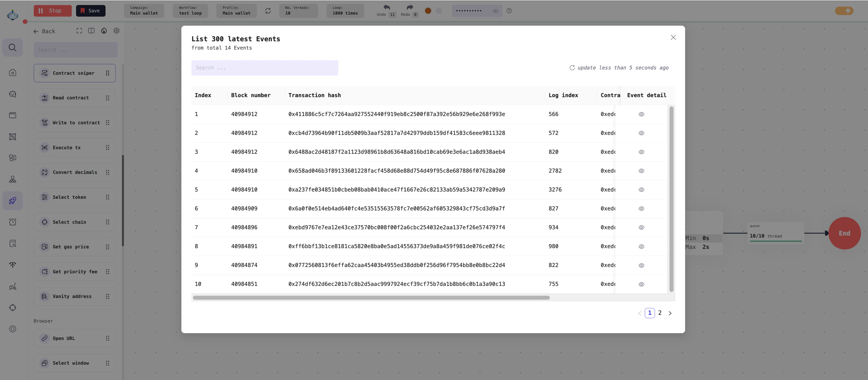The height and width of the screenshot is (380, 868).
Task: Open the rocket icon in left sidebar
Action: (12, 201)
